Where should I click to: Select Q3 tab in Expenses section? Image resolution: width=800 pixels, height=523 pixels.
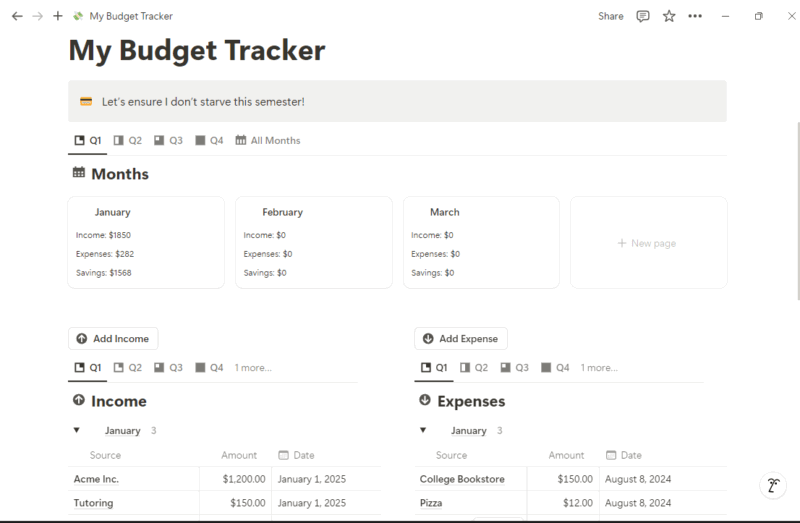point(514,368)
